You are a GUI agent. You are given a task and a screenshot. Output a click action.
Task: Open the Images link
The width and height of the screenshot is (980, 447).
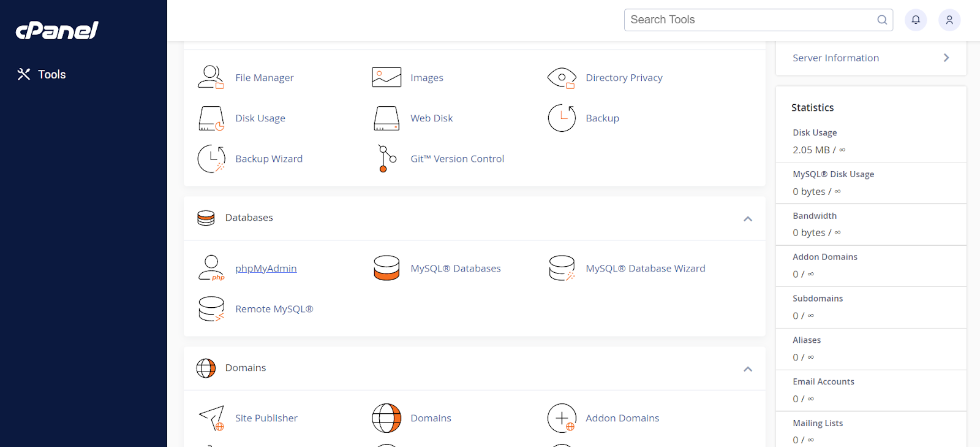(427, 78)
